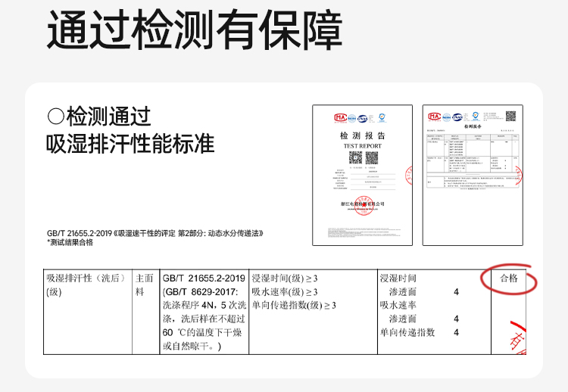Click the MA logo on second report page

click(435, 117)
